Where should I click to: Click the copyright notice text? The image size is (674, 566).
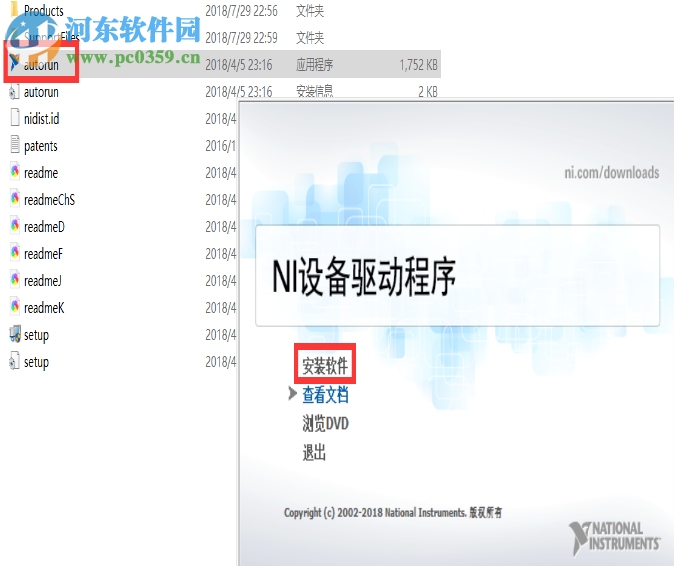[392, 513]
